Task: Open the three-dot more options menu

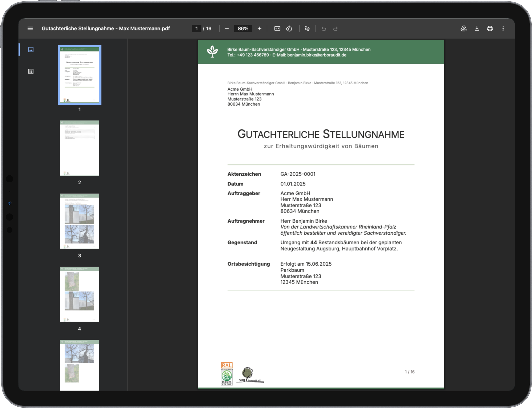Action: (x=503, y=28)
